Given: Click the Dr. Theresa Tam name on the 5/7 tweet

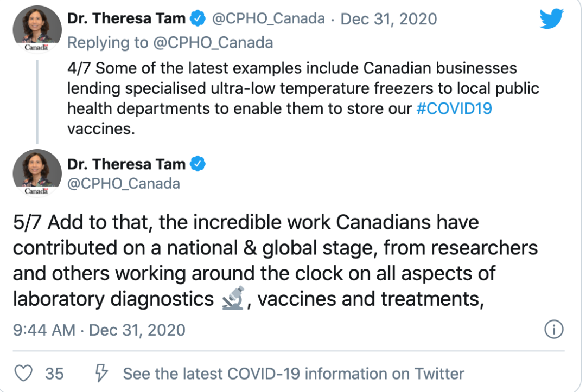Looking at the screenshot, I should [126, 164].
